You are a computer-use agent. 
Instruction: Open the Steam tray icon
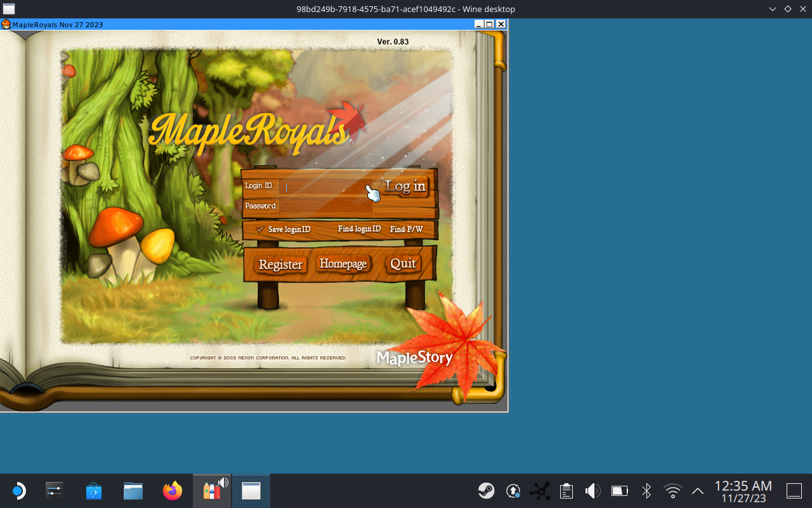click(487, 491)
